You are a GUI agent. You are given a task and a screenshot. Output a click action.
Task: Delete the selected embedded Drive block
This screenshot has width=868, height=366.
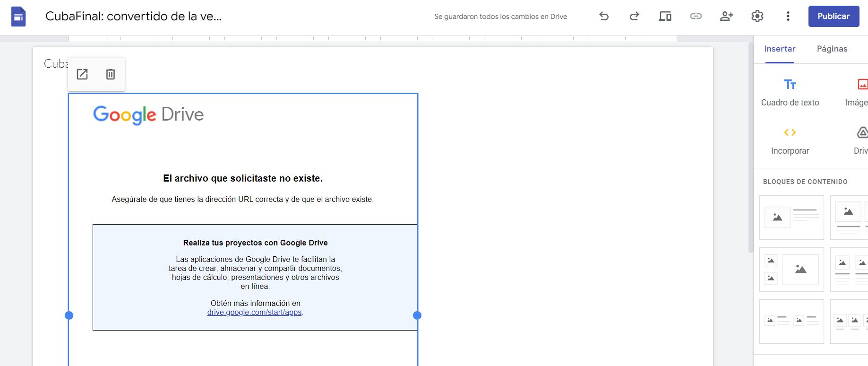pyautogui.click(x=111, y=74)
